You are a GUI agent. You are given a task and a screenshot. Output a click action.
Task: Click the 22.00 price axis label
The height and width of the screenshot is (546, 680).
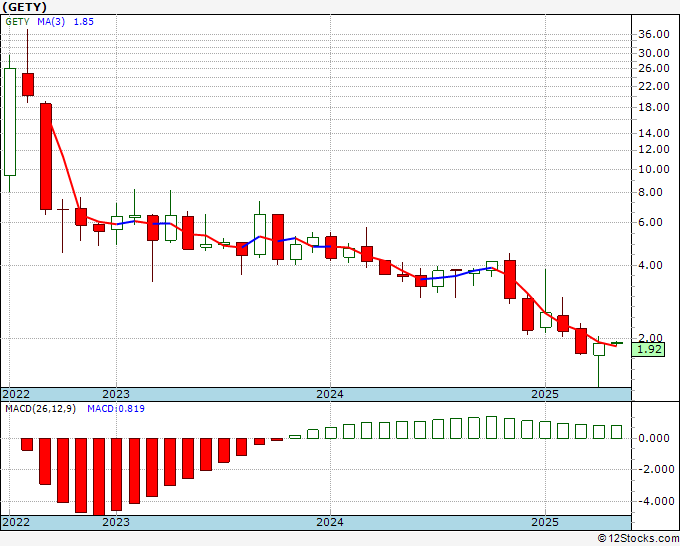pos(654,86)
